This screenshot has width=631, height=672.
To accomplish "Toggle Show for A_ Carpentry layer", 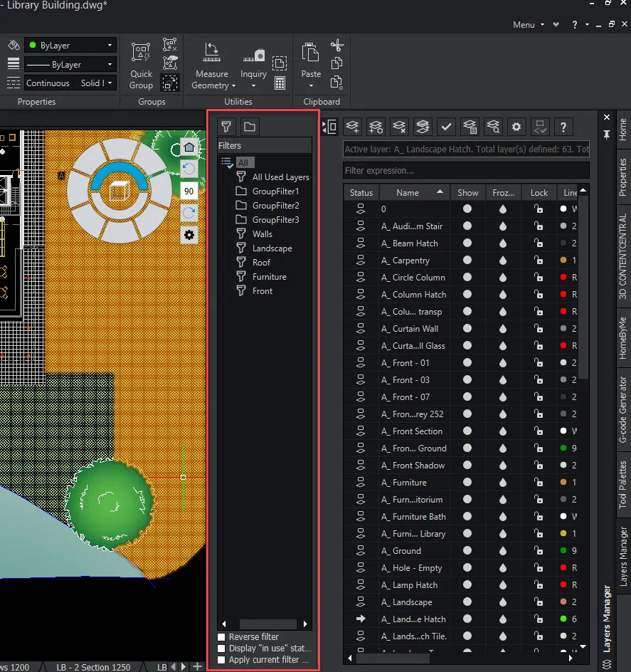I will click(467, 261).
